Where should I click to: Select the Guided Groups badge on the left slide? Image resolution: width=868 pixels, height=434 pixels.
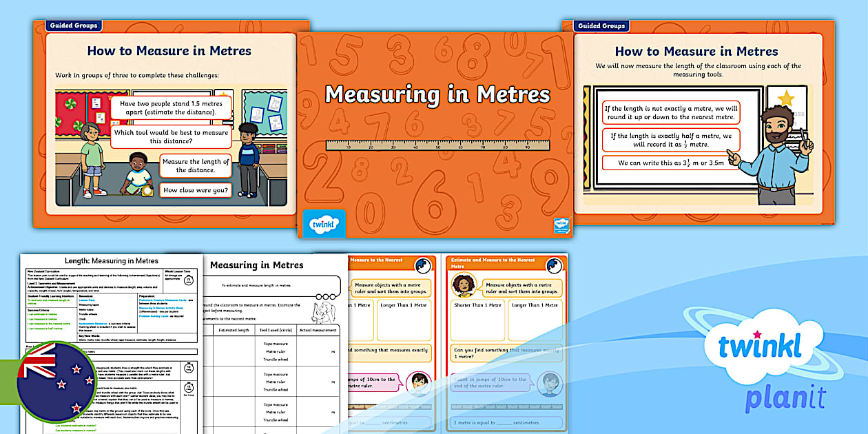click(72, 25)
